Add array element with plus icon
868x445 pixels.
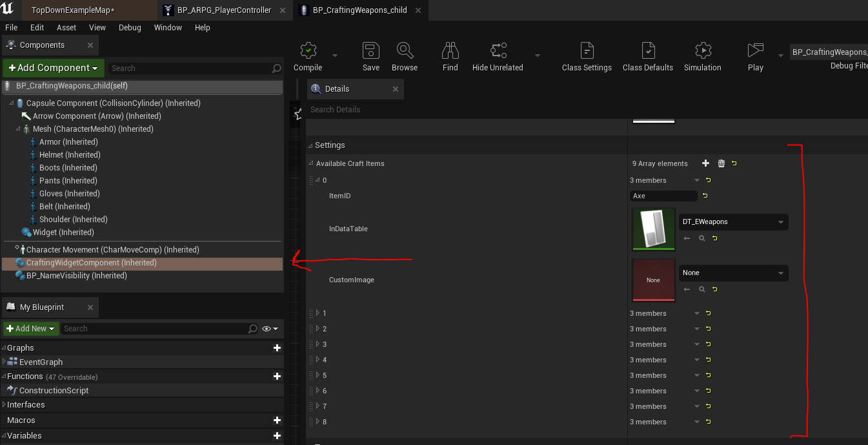705,163
